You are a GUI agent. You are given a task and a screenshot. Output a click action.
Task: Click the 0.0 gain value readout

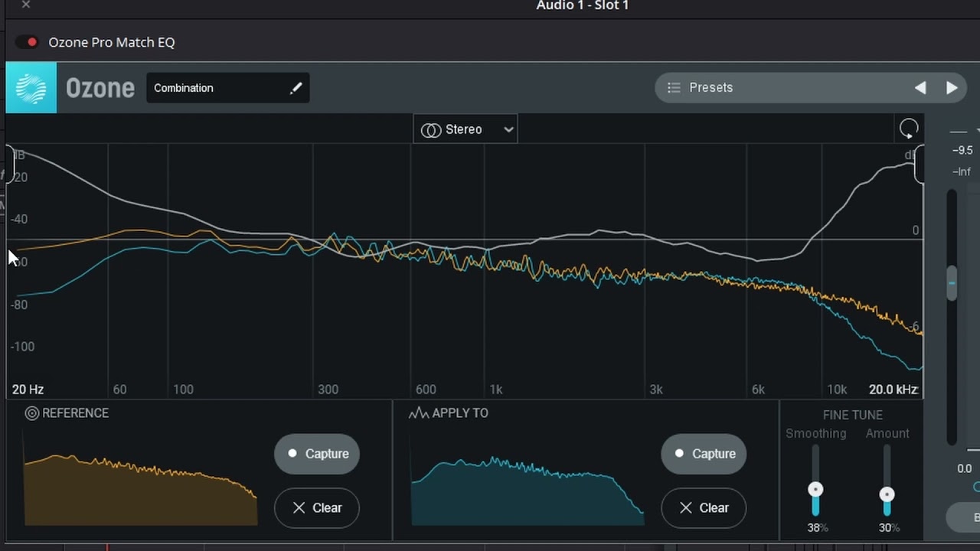(x=964, y=468)
